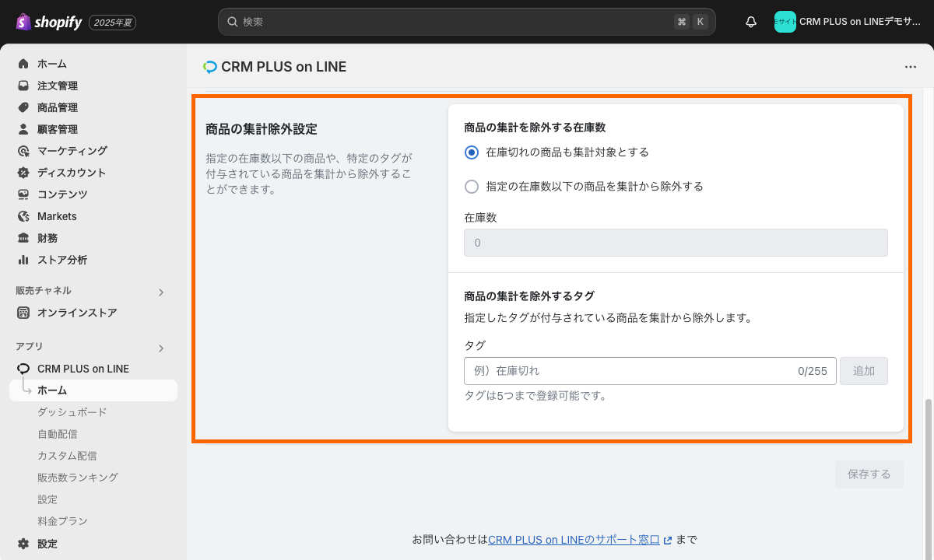This screenshot has width=934, height=560.
Task: Click the 注文管理 inbox icon
Action: point(23,86)
